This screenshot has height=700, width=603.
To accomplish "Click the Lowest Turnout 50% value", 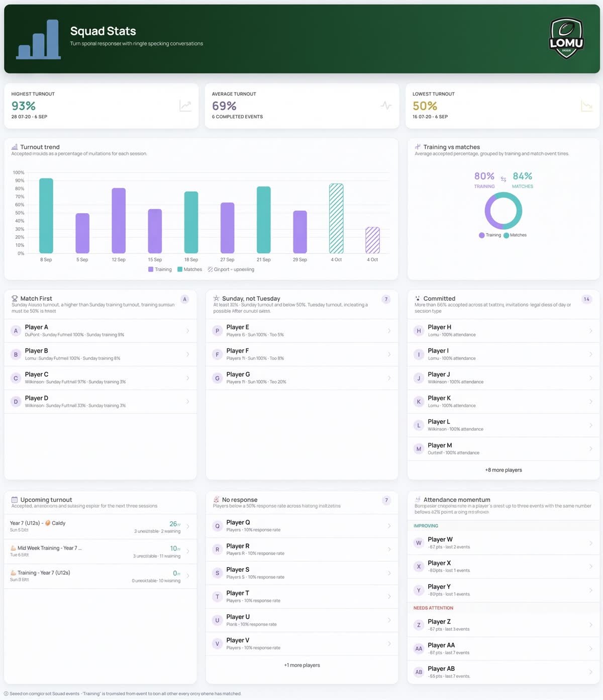I will tap(425, 106).
